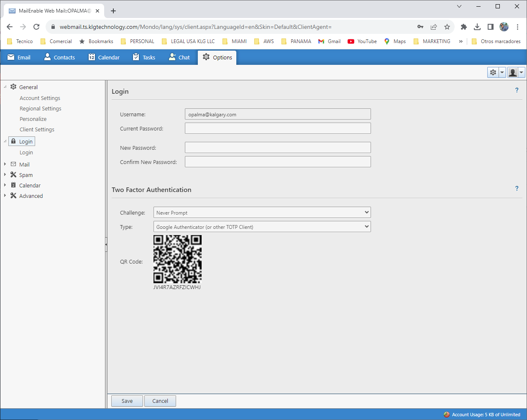The width and height of the screenshot is (527, 420).
Task: Open a new browser tab
Action: 113,11
